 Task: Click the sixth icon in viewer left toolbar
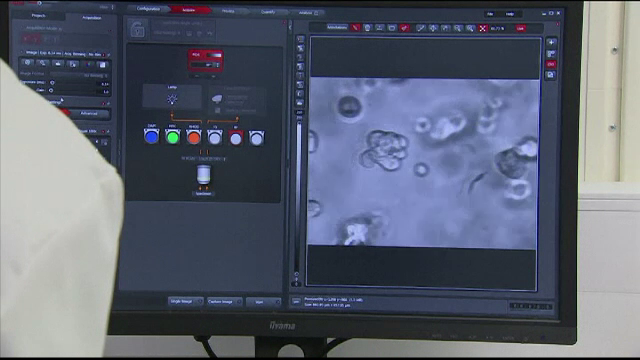click(x=300, y=85)
